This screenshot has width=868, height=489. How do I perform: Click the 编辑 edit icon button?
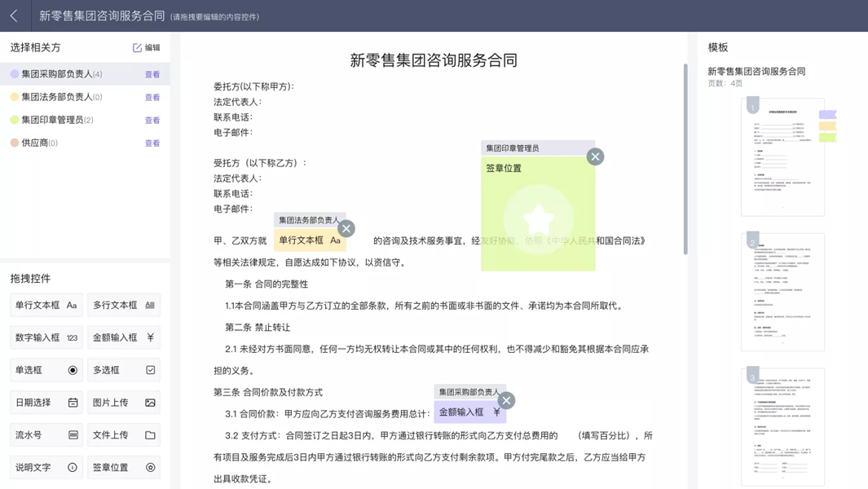tap(147, 48)
